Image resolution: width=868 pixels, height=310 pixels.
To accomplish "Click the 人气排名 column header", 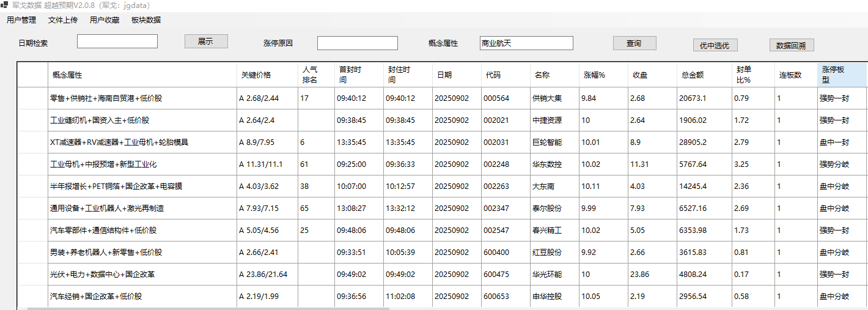I will (310, 75).
